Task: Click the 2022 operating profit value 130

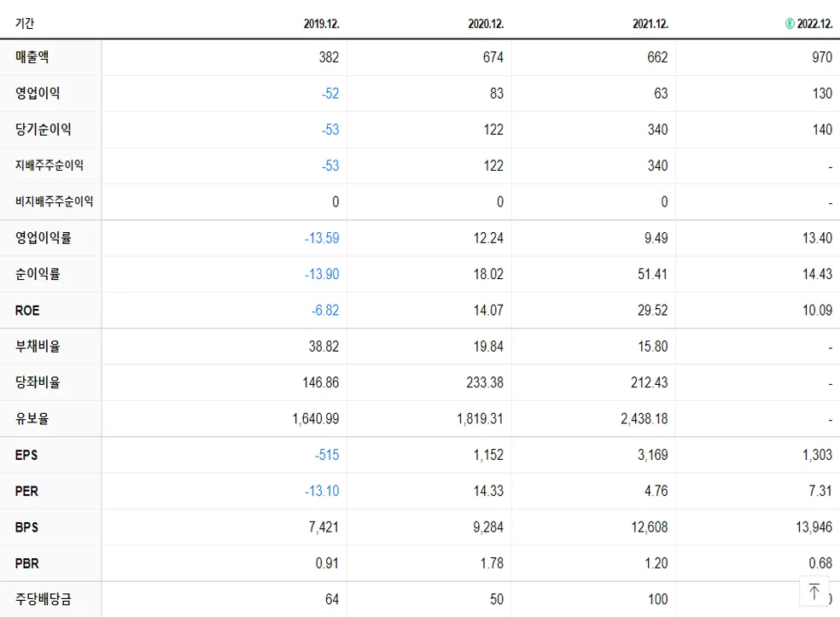Action: click(x=822, y=93)
